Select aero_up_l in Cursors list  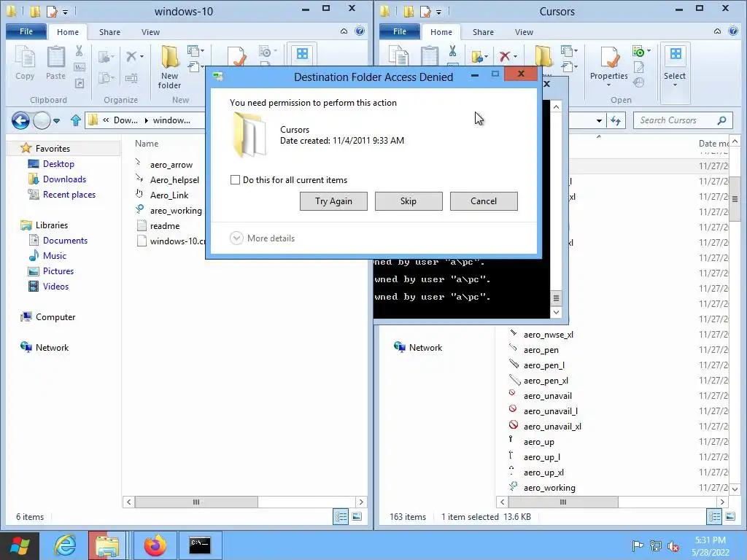[542, 457]
